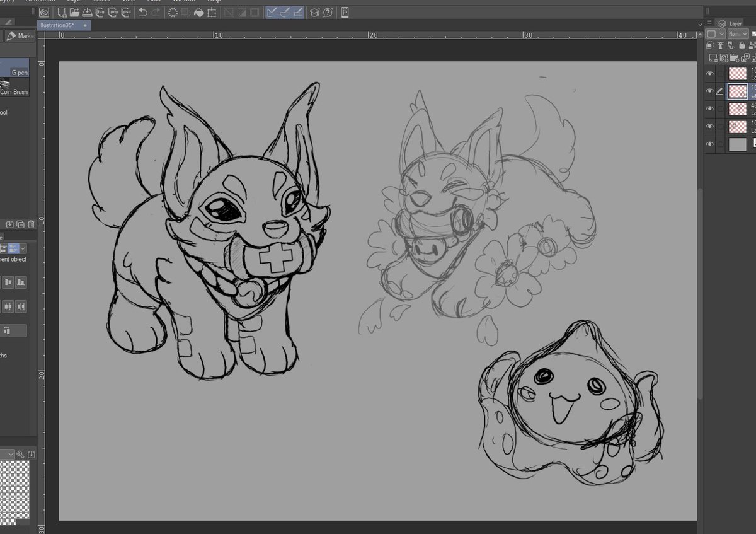This screenshot has width=756, height=534.
Task: Hide the third layer via its eye
Action: pos(710,109)
